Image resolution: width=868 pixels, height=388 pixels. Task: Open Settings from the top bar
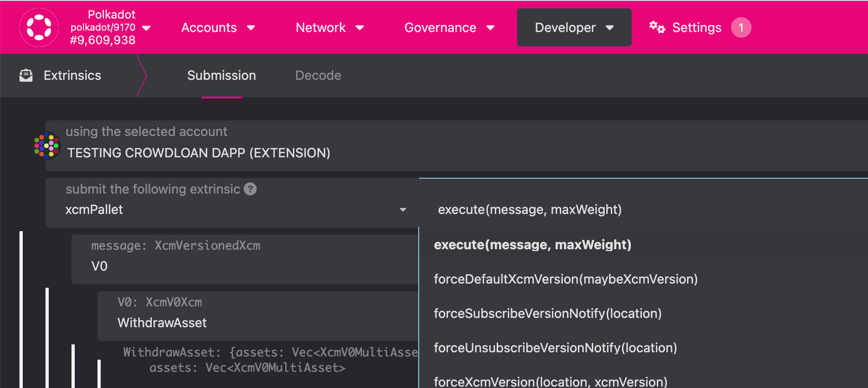[697, 28]
